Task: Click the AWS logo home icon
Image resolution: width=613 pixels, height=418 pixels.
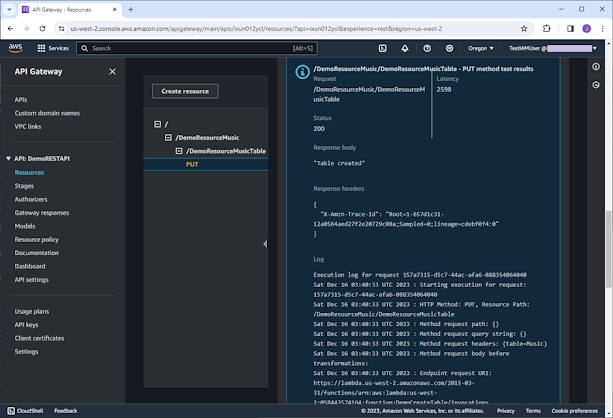Action: coord(15,48)
